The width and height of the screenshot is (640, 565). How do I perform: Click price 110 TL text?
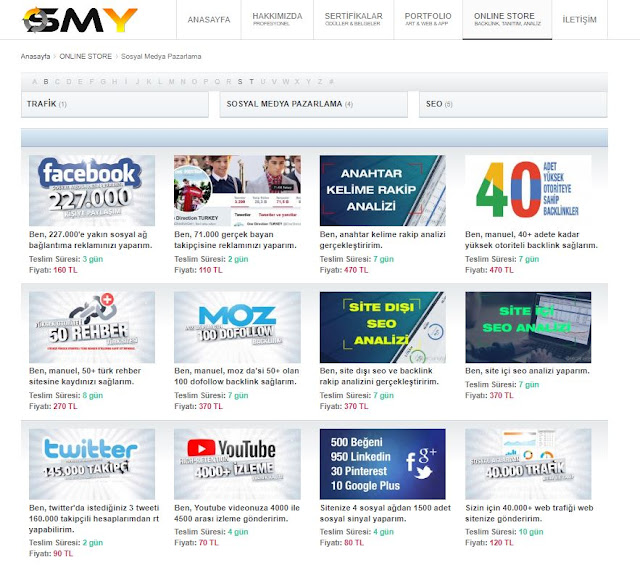tap(211, 270)
